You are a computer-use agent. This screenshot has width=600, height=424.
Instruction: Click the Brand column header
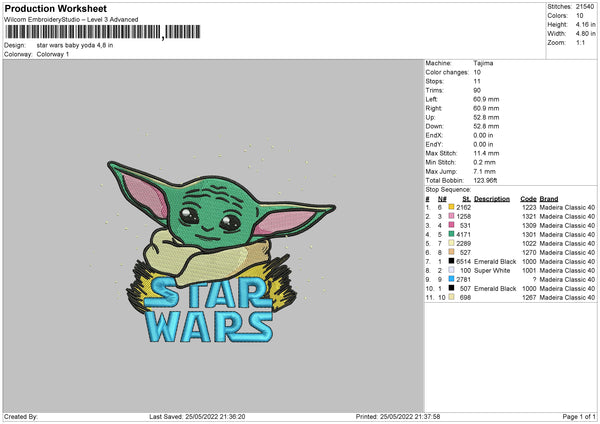pyautogui.click(x=549, y=199)
